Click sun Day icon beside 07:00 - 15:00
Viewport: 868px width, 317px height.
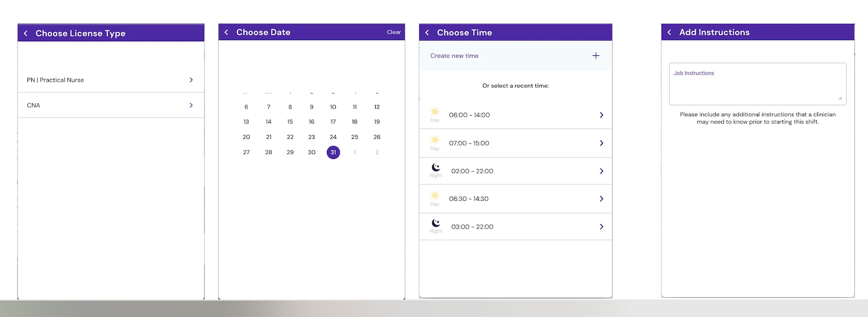pyautogui.click(x=435, y=143)
